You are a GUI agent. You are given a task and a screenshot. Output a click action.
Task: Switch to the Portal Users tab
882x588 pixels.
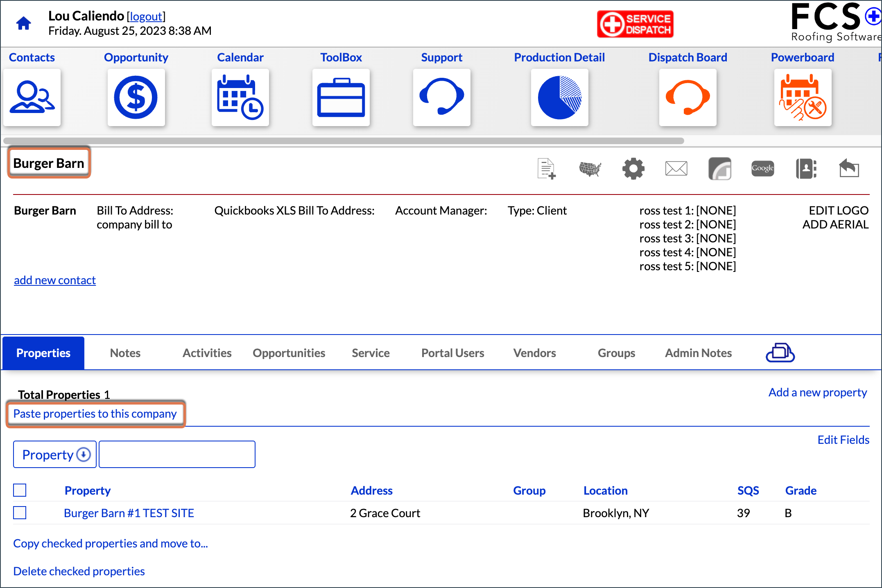453,353
